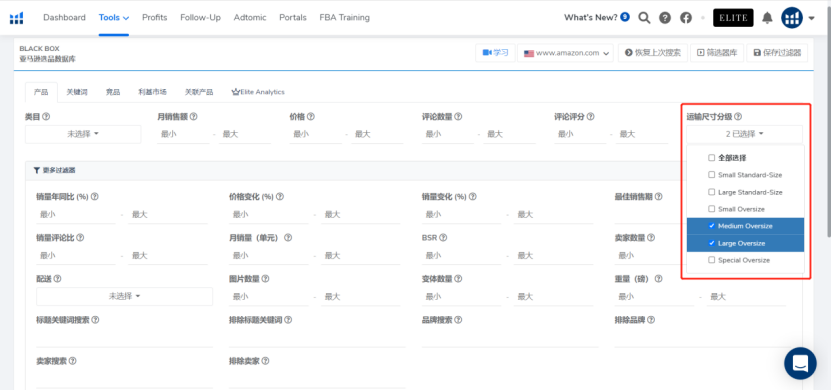Click help icon next to 变体数量
831x391 pixels.
tap(458, 279)
